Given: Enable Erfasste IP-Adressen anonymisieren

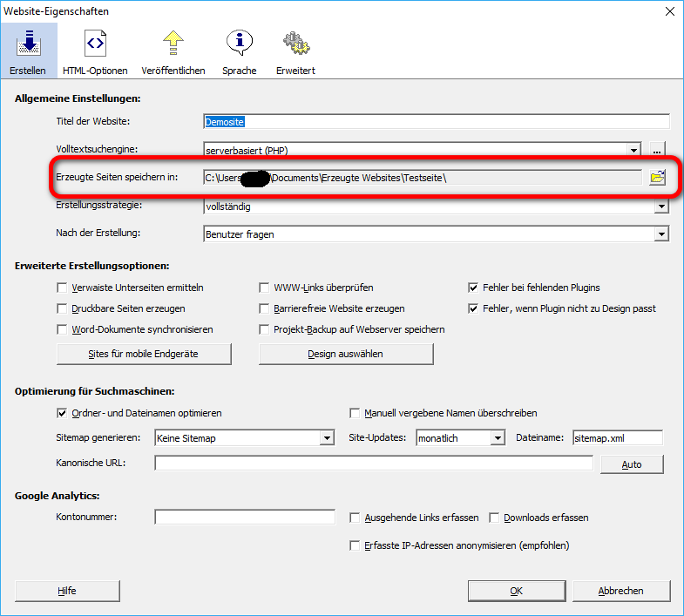Looking at the screenshot, I should pos(355,545).
